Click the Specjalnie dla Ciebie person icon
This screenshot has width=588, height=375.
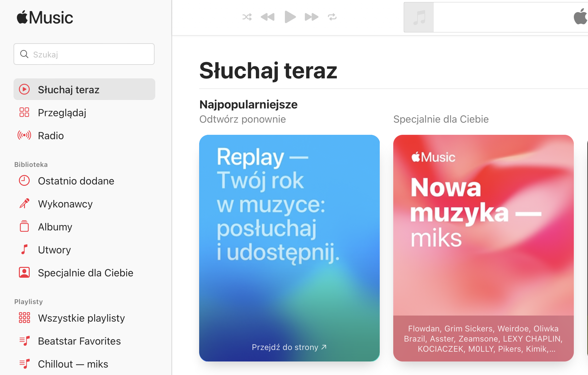pyautogui.click(x=24, y=272)
